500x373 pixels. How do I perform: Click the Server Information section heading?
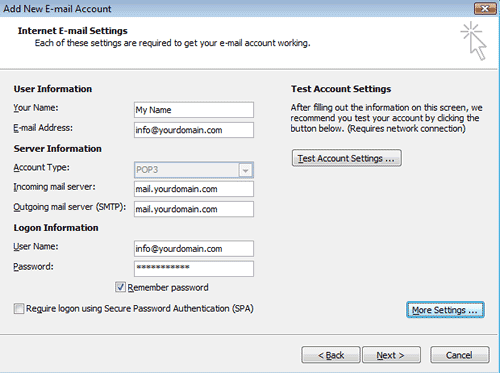point(57,149)
